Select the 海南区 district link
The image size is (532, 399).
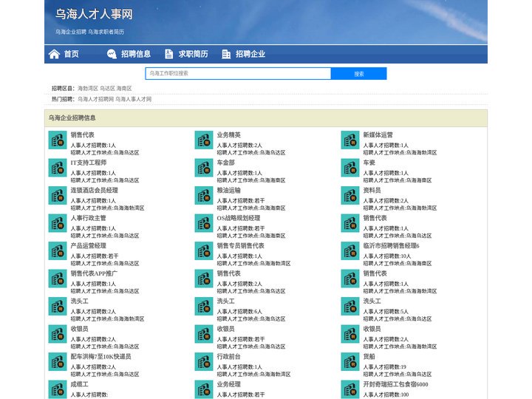(124, 88)
